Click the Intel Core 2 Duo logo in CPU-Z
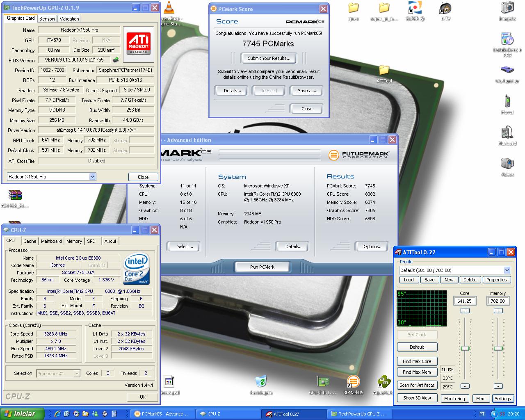 click(x=137, y=269)
